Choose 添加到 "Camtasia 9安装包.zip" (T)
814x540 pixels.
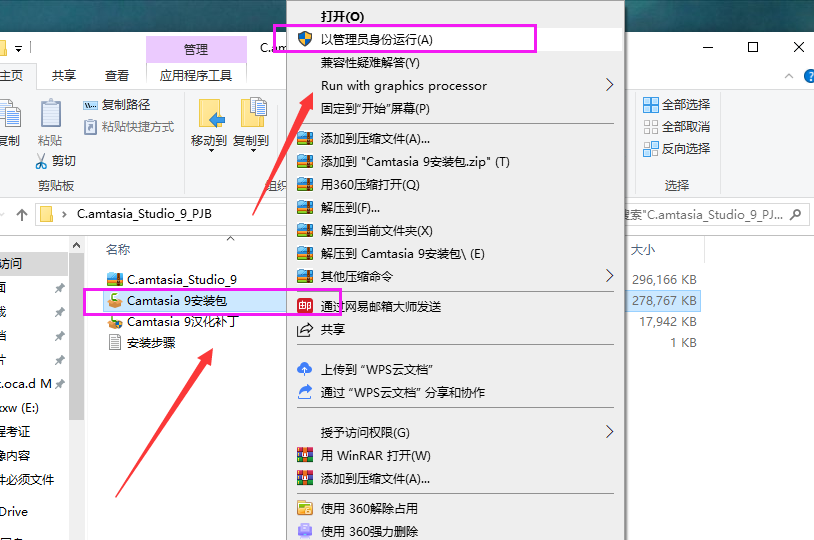pyautogui.click(x=415, y=162)
